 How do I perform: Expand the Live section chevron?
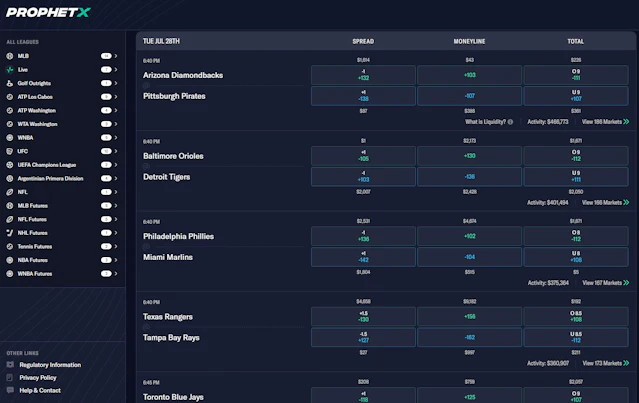(116, 70)
